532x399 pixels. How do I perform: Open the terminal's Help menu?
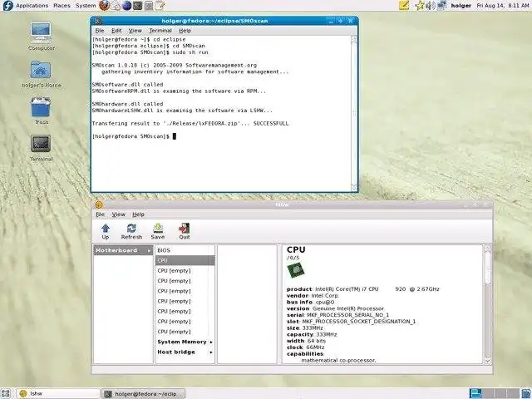(185, 31)
